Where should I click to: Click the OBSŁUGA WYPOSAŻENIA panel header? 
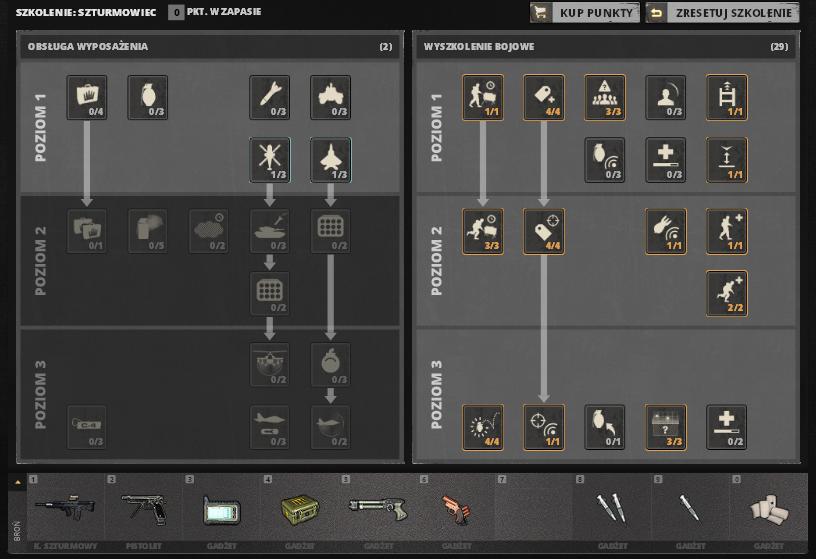[x=210, y=46]
